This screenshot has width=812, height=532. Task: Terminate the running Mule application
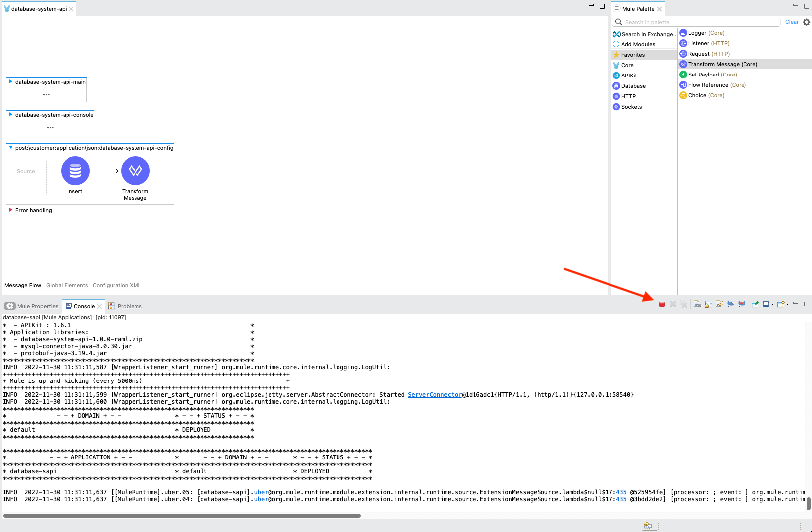coord(662,304)
